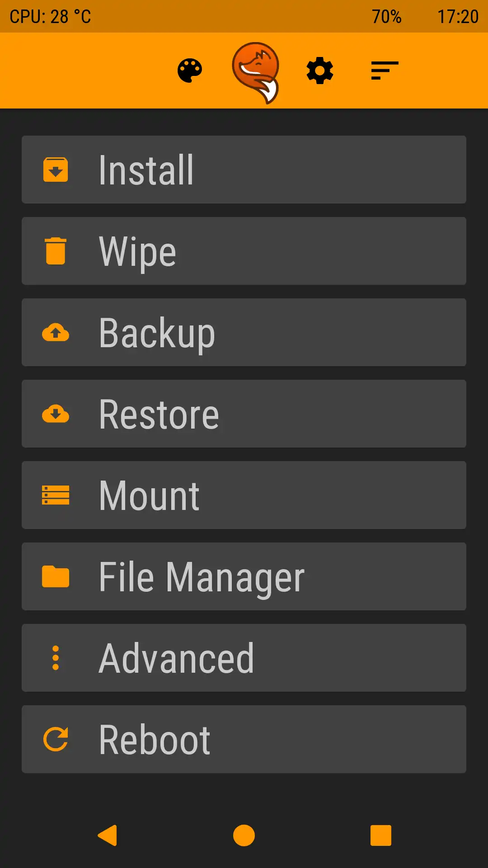Open the Wipe menu
Screen dimensions: 488x868
click(244, 251)
